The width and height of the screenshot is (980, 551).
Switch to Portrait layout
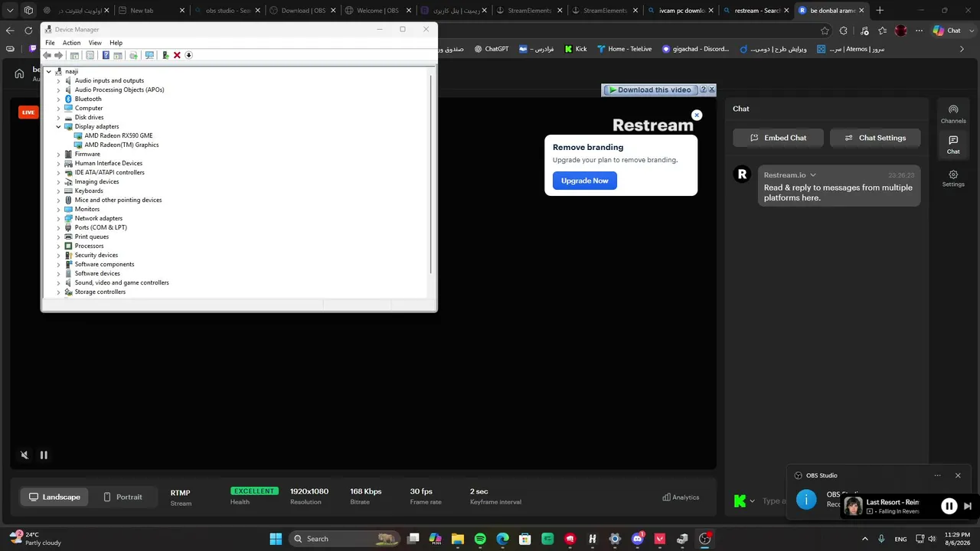pos(122,497)
